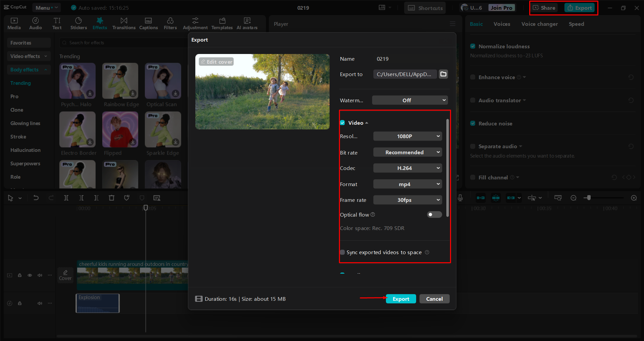Open the Media panel

[14, 23]
